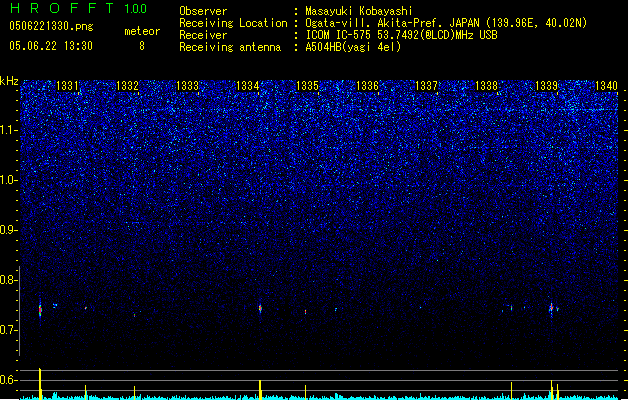629x400 pixels.
Task: Click the date 05.06.22 13:30
Action: [51, 46]
